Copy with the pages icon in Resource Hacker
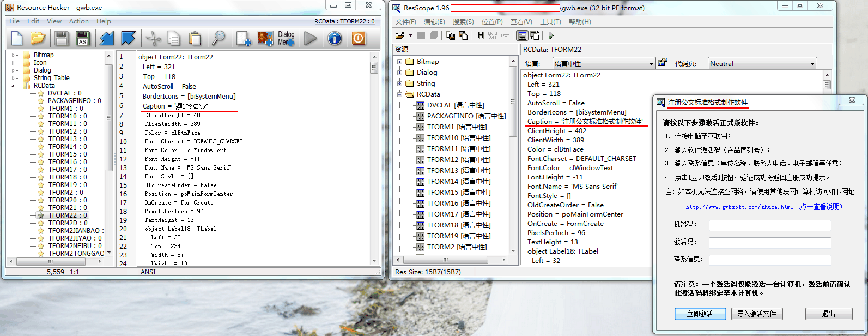The image size is (868, 336). click(x=174, y=38)
